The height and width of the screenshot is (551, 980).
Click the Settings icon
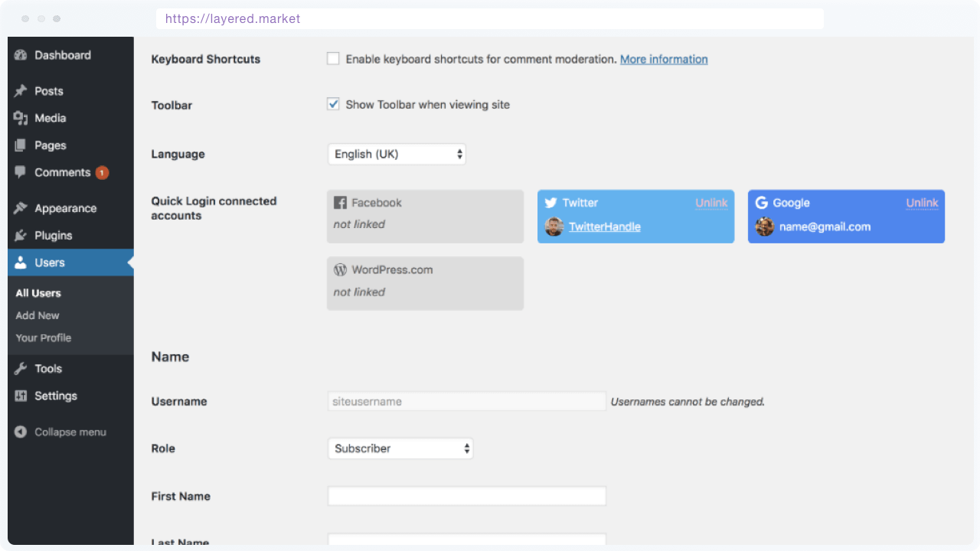pyautogui.click(x=20, y=396)
